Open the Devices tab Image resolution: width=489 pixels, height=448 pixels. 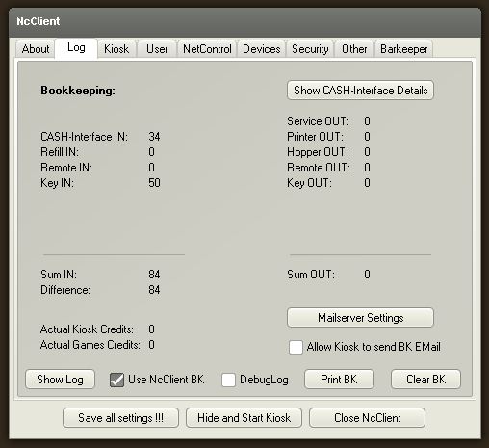tap(262, 49)
